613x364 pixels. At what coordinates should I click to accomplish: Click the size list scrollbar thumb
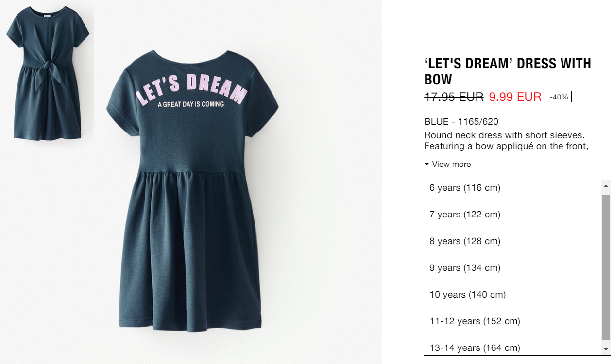click(606, 267)
